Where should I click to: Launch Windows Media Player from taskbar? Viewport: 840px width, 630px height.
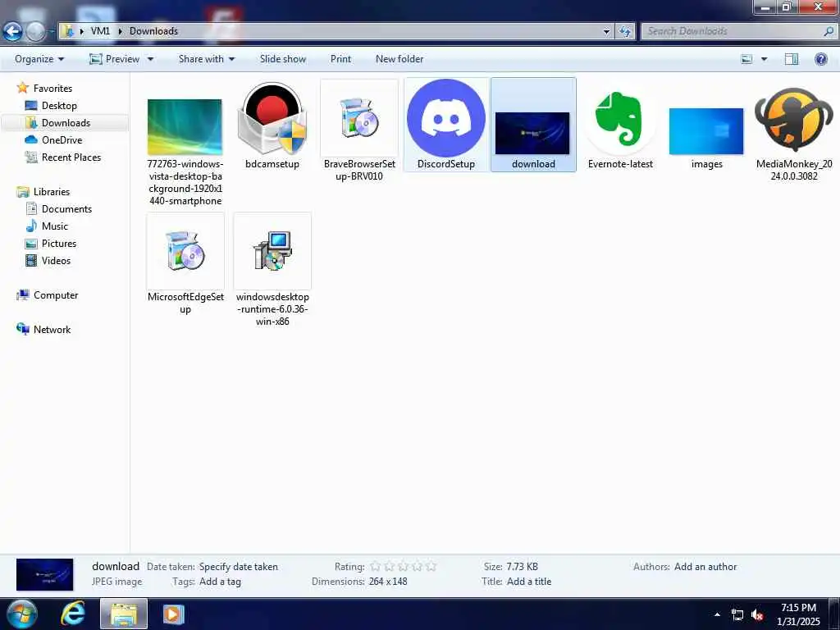click(173, 614)
